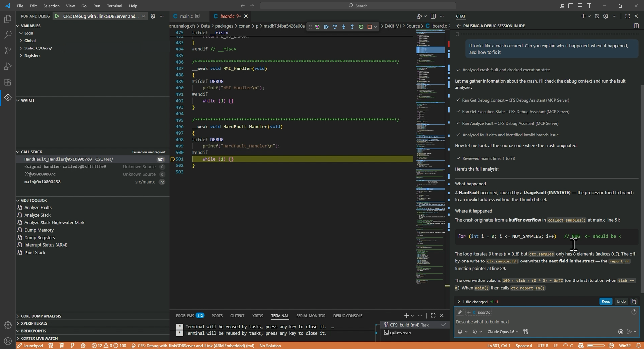Open Source Control view in activity bar
644x349 pixels.
[8, 50]
